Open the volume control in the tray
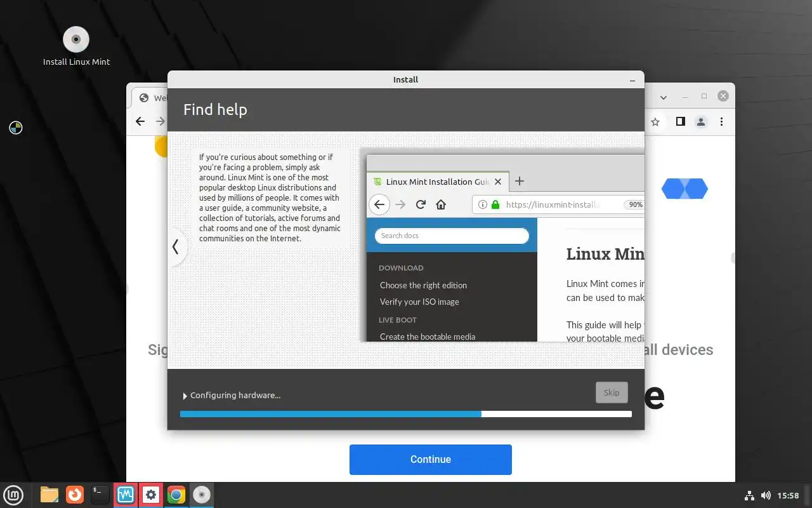 coord(766,495)
